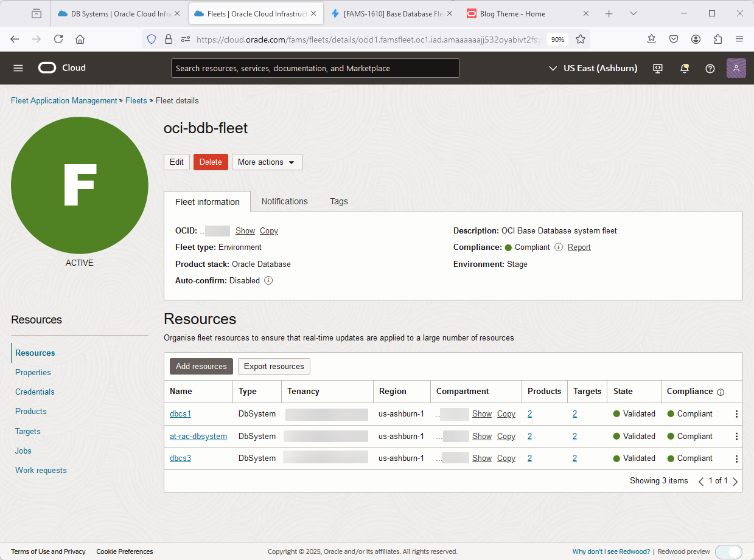
Task: Switch to the Tags tab
Action: click(338, 201)
